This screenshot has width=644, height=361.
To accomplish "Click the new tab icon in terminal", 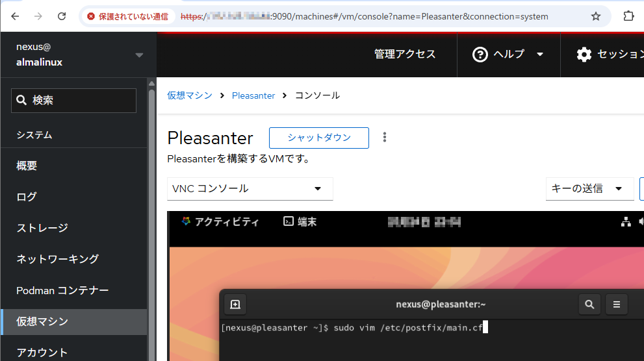I will click(235, 304).
